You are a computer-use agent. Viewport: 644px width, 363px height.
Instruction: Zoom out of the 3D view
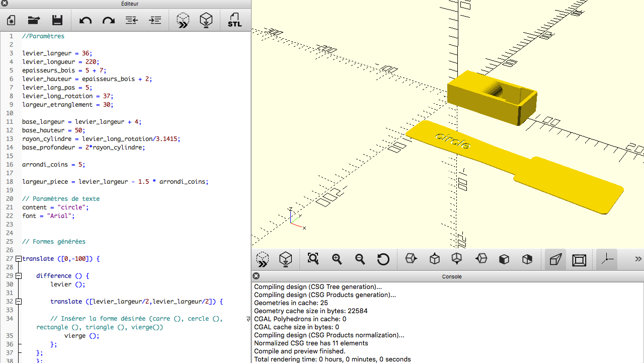(x=360, y=259)
